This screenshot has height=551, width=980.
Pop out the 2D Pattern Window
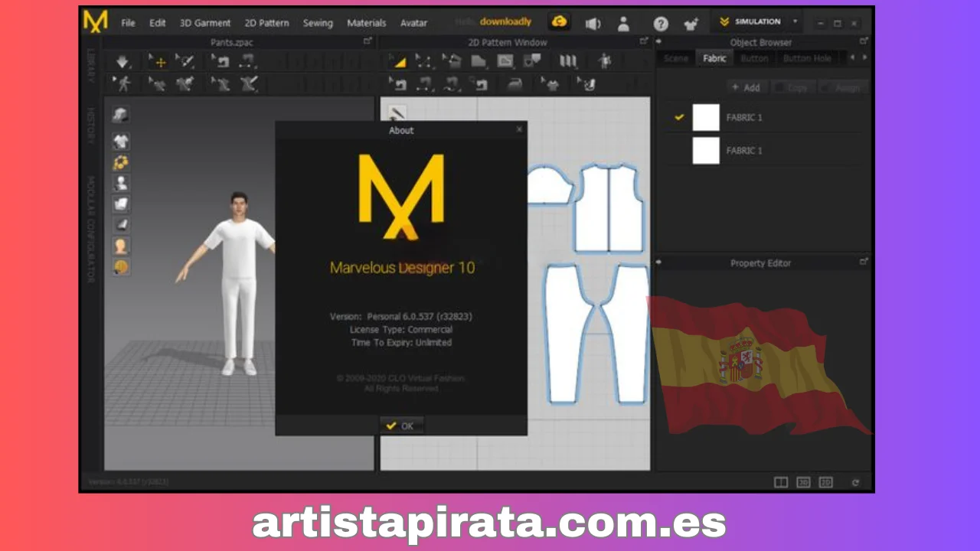644,42
